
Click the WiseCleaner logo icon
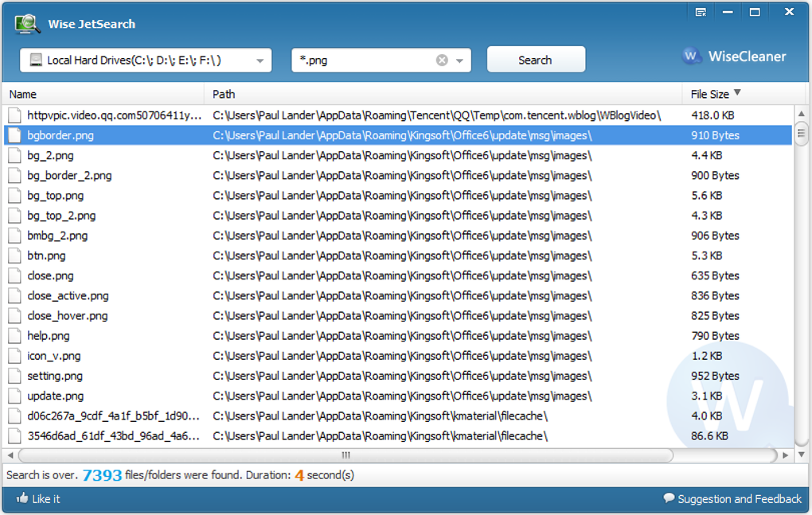691,56
